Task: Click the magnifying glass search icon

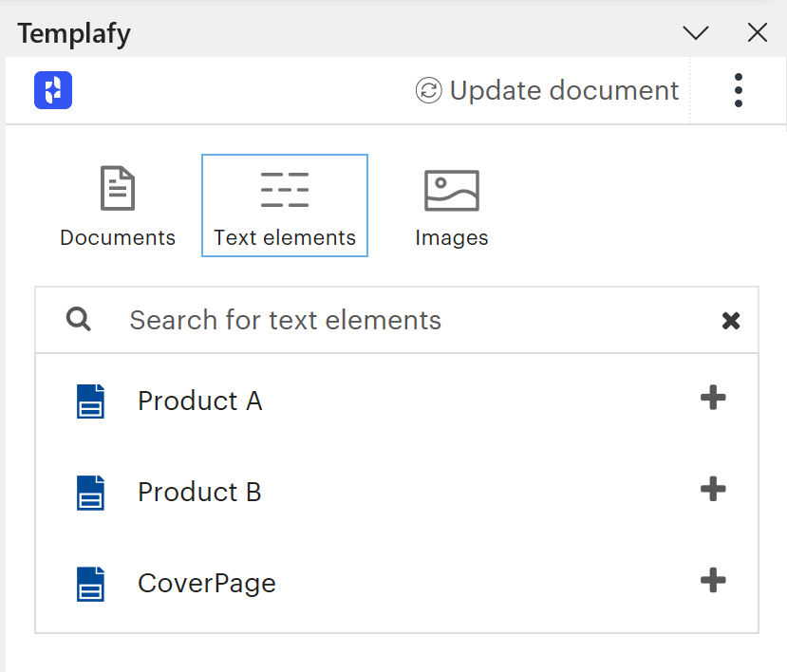Action: (x=78, y=320)
